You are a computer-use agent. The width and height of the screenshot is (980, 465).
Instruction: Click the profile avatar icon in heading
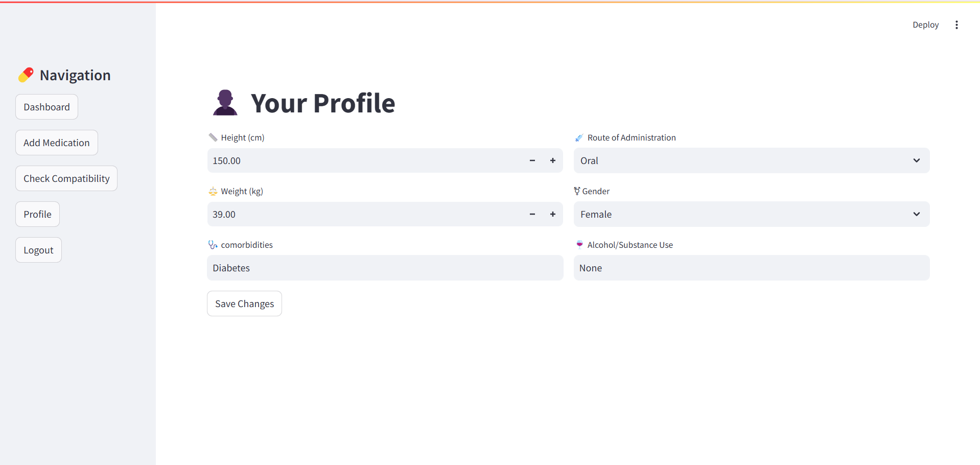[x=225, y=103]
